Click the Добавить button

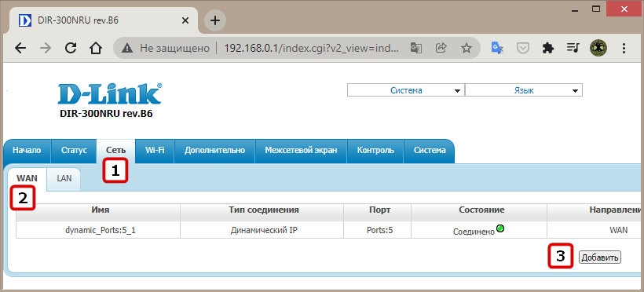pyautogui.click(x=600, y=258)
